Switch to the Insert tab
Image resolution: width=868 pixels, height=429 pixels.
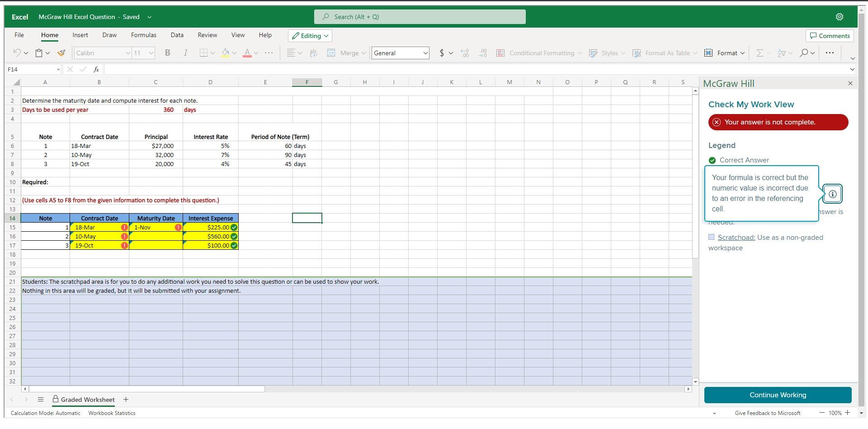80,35
